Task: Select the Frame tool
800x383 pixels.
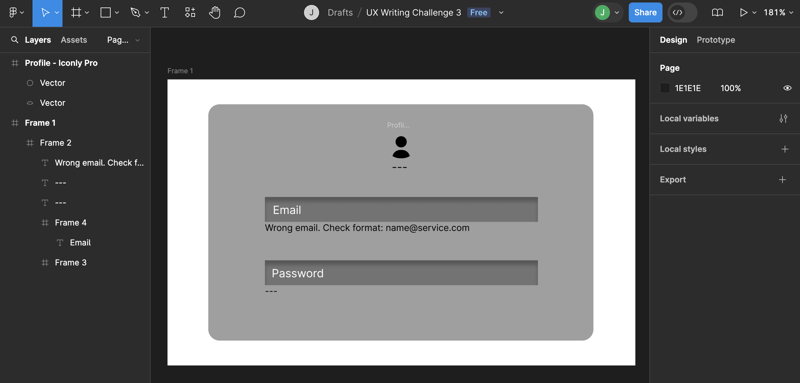Action: 76,13
